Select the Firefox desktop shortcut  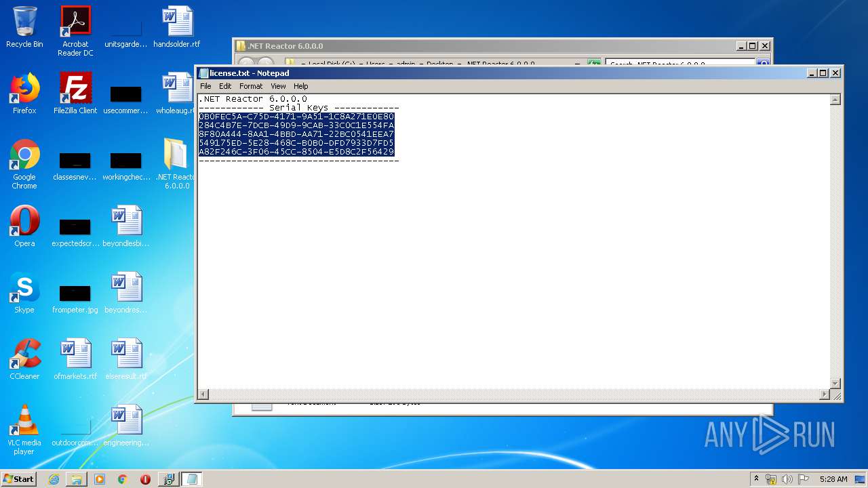coord(24,94)
